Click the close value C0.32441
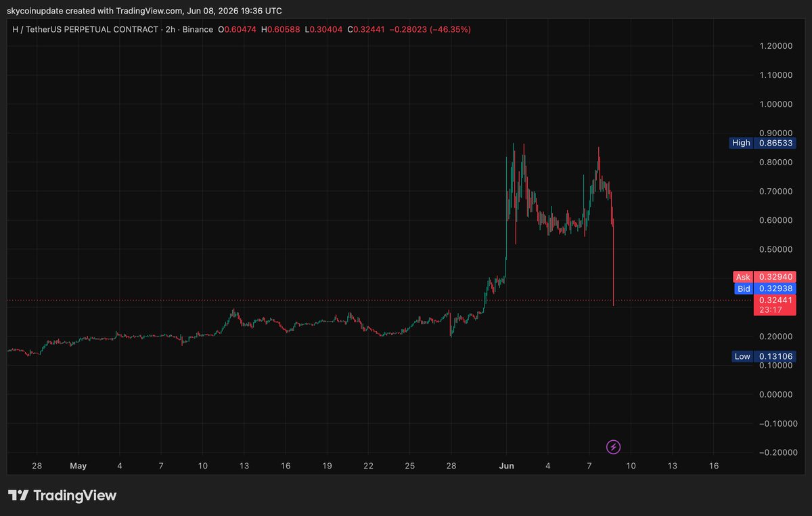 click(367, 30)
